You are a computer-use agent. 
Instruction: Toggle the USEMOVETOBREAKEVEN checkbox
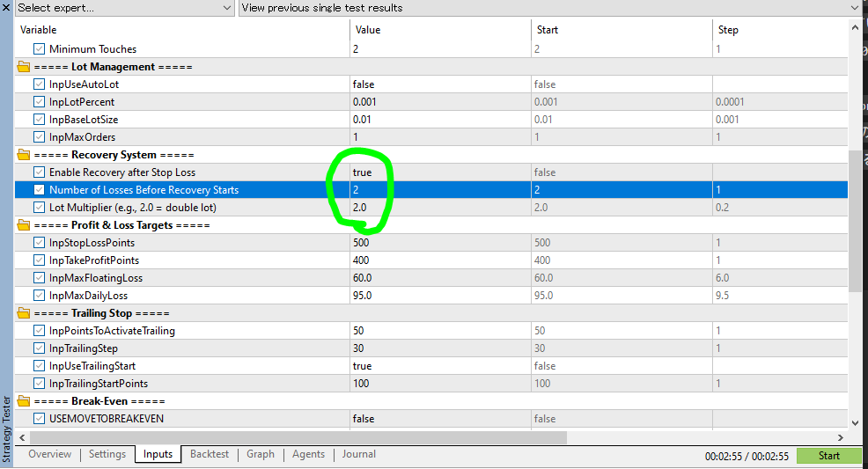point(39,419)
